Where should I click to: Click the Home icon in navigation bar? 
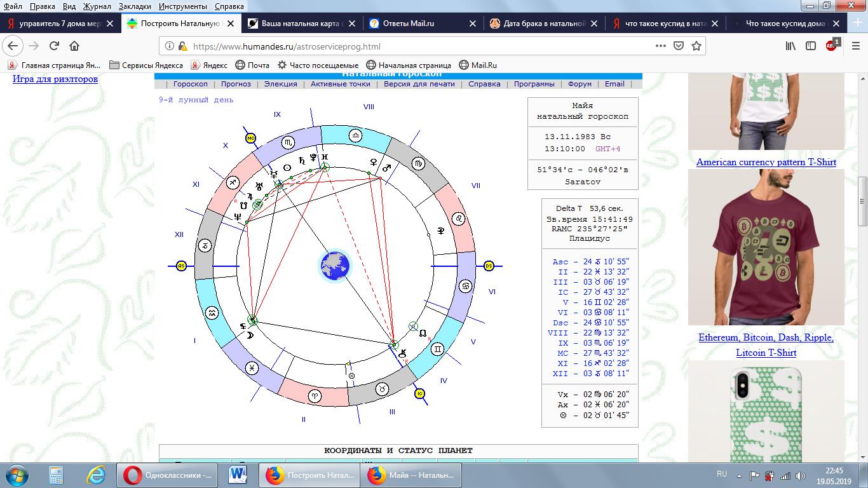(x=74, y=46)
